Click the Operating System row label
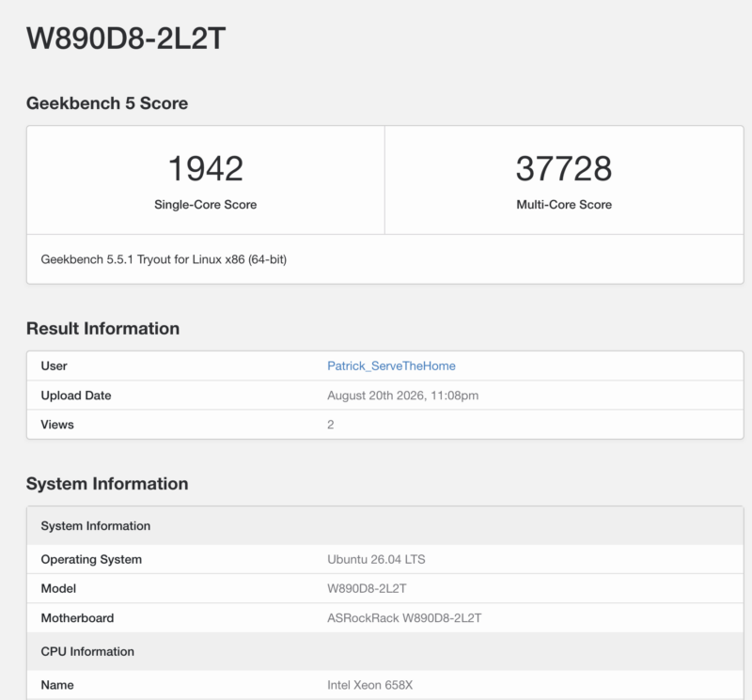The image size is (752, 700). pos(91,559)
